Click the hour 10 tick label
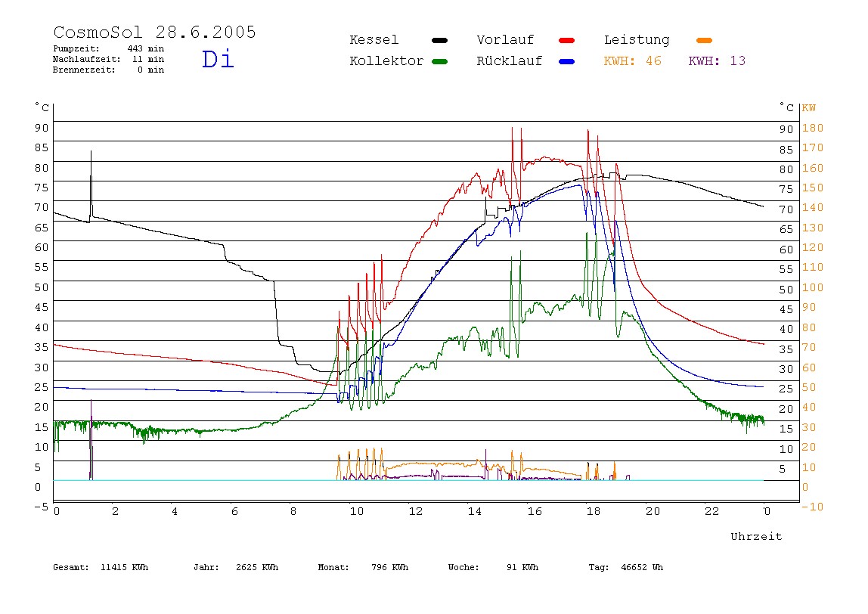 (357, 512)
